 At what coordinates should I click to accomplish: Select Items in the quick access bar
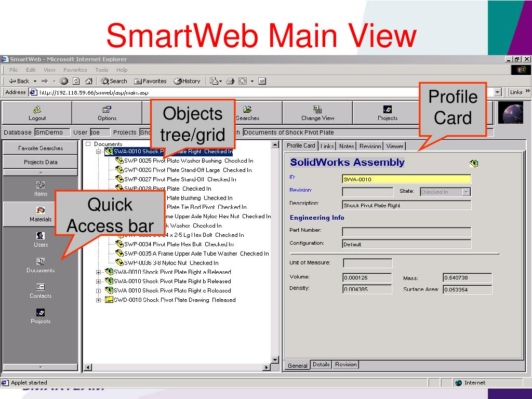[41, 189]
